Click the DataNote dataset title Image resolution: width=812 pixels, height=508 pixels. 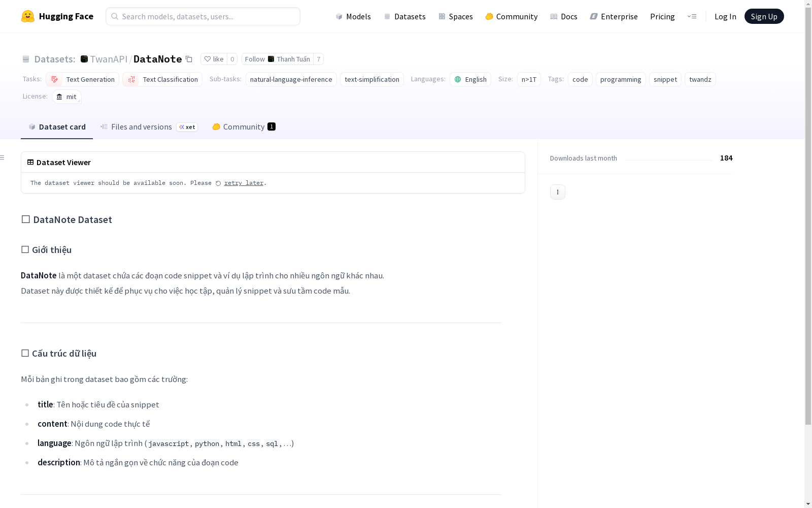[x=158, y=59]
